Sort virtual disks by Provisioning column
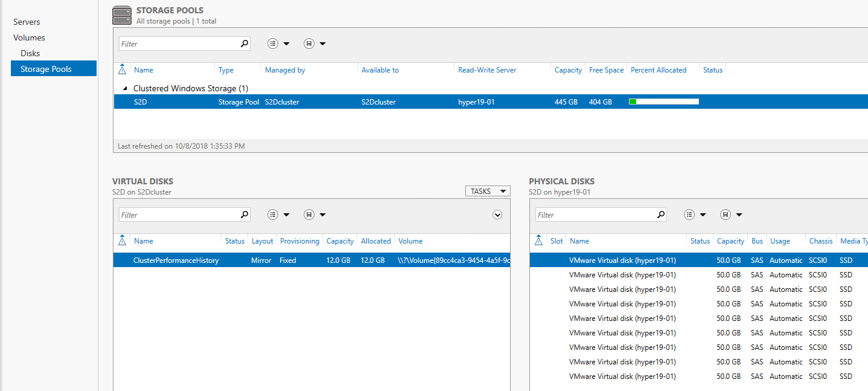The image size is (868, 391). click(299, 241)
